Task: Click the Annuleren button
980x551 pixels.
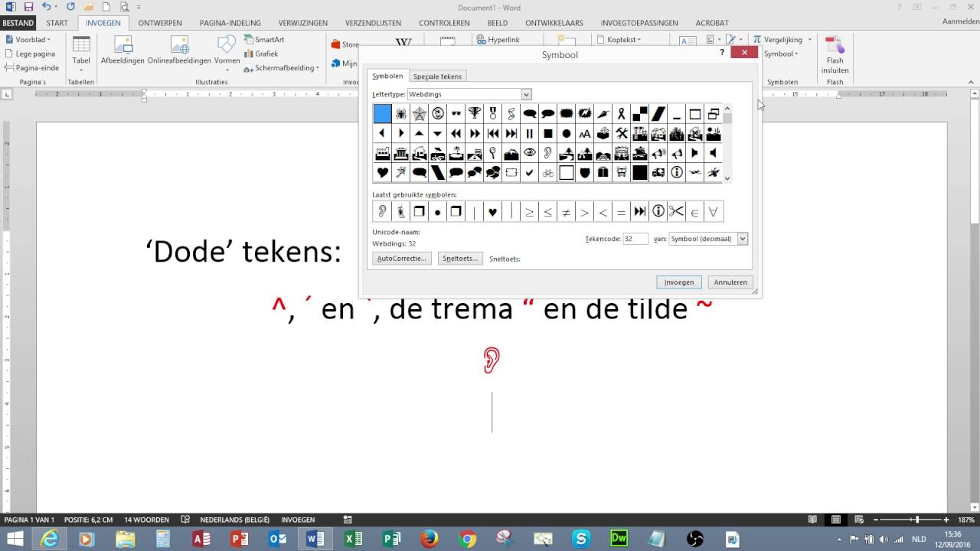Action: [x=730, y=282]
